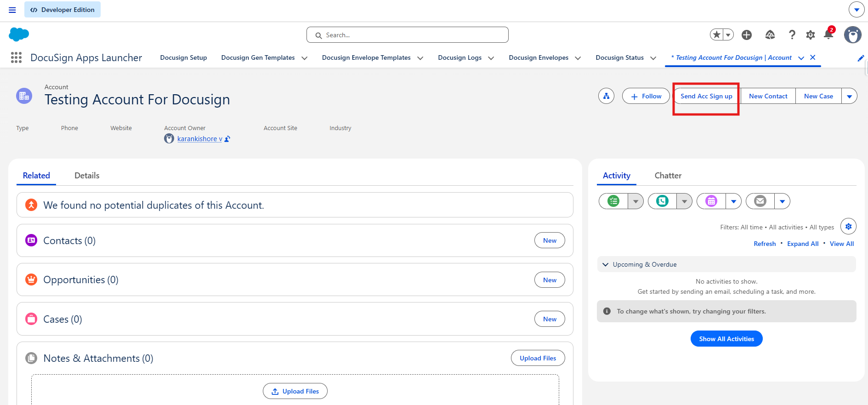
Task: Open the Docusign Logs tab
Action: tap(460, 57)
